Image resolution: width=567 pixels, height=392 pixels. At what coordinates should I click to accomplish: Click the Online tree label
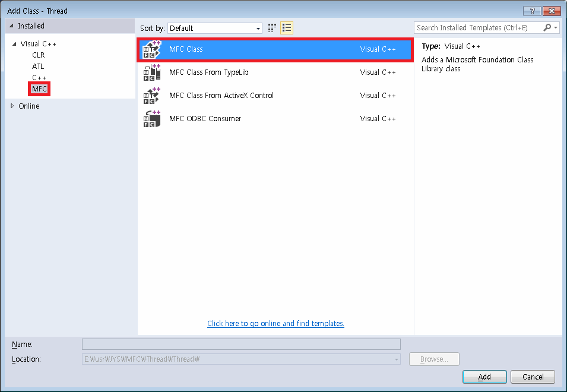pyautogui.click(x=29, y=106)
